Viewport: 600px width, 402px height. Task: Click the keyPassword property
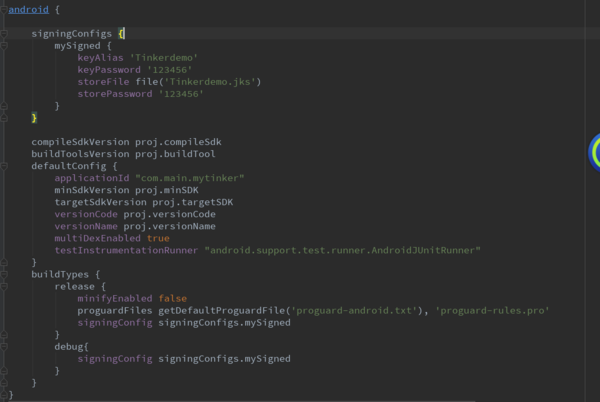(109, 70)
